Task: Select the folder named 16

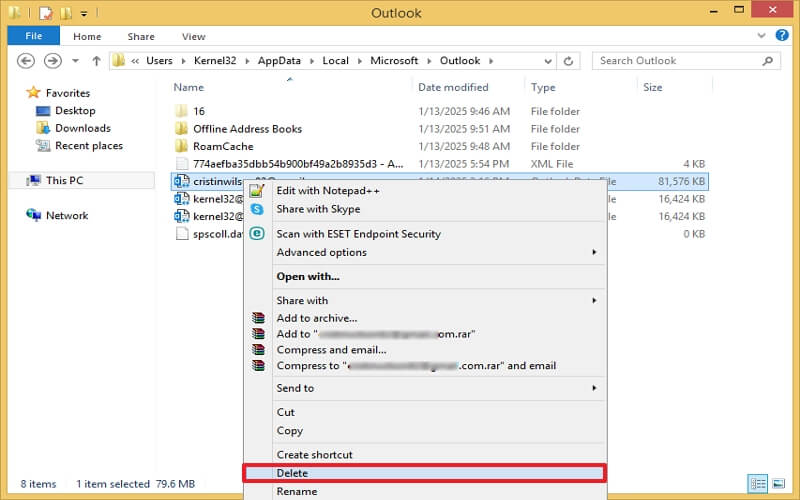Action: point(199,111)
